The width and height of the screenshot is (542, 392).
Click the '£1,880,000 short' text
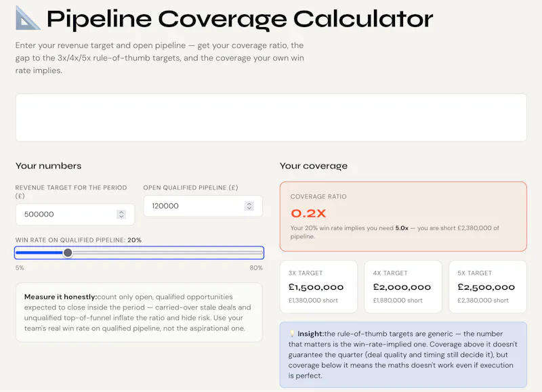pos(398,301)
